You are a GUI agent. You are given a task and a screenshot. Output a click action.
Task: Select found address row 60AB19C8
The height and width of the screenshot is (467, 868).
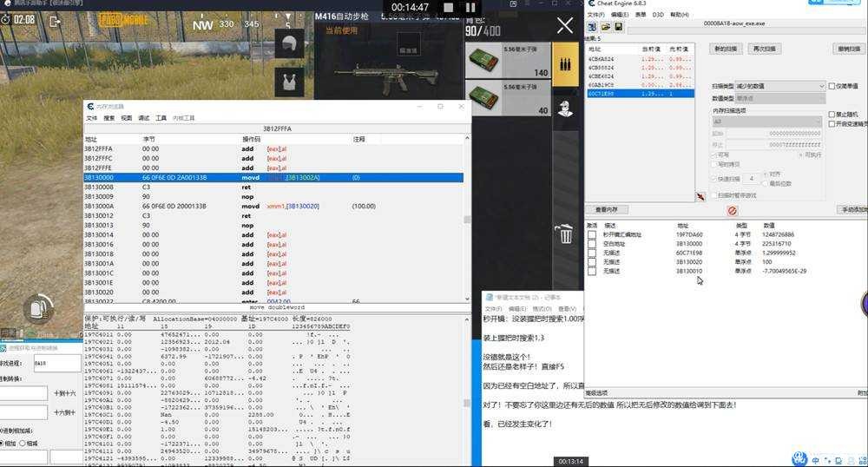tap(640, 85)
